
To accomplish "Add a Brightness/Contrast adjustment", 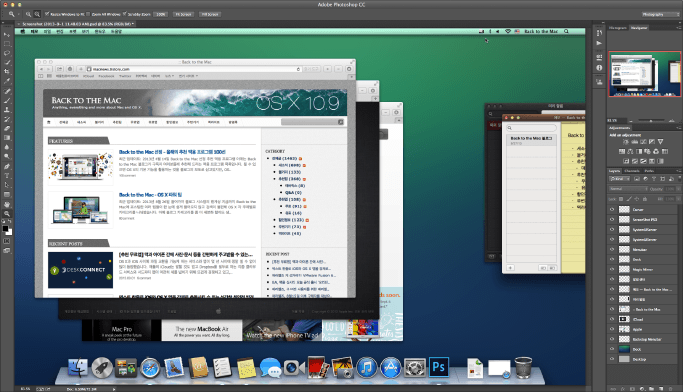I will (x=626, y=142).
